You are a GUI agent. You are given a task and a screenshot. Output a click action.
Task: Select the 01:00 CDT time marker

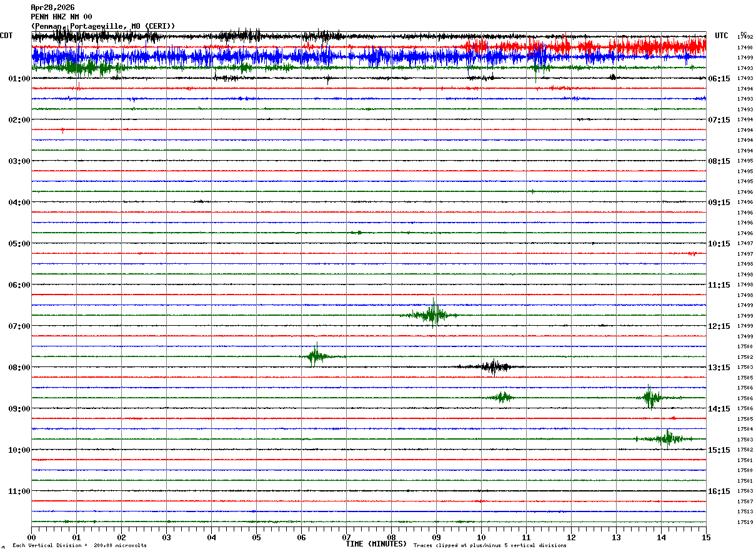tap(19, 79)
